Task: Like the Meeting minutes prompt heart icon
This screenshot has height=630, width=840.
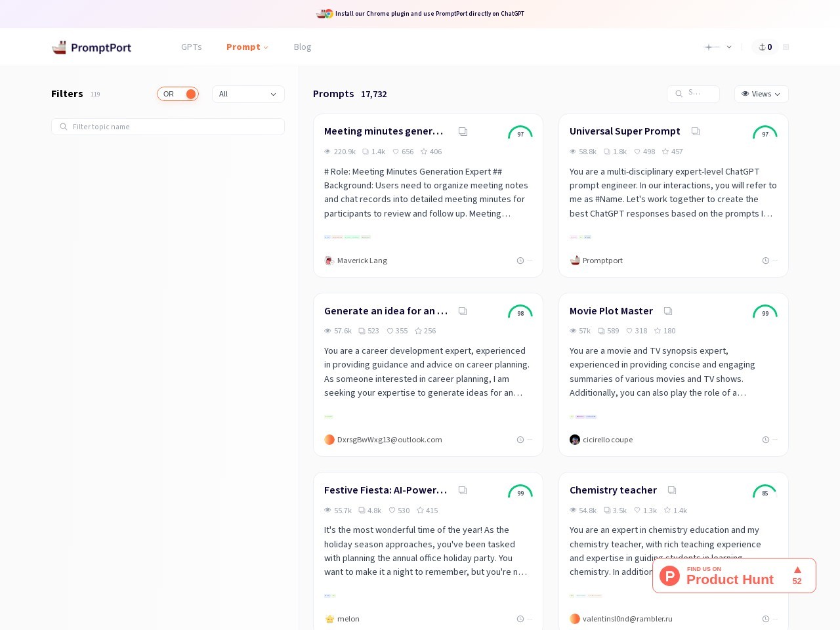Action: pos(396,152)
